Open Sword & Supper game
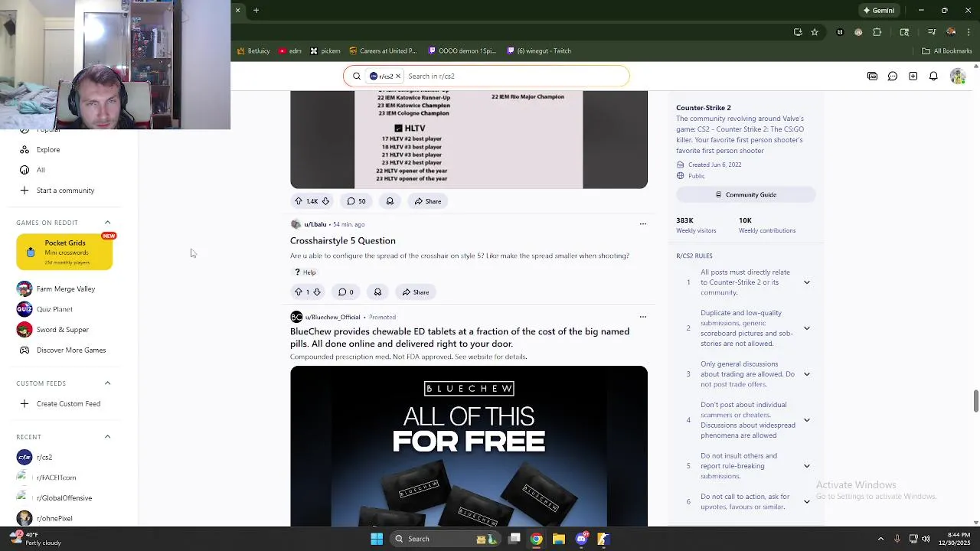This screenshot has height=551, width=980. tap(62, 330)
